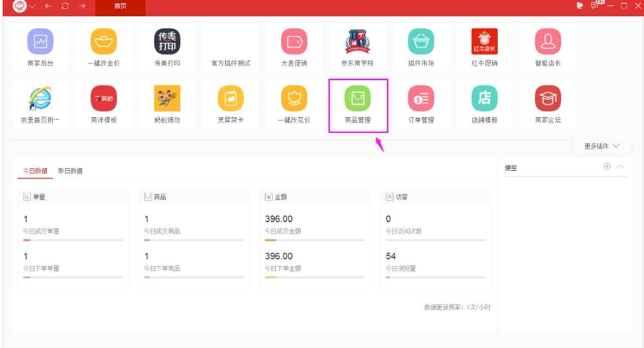Click the 今日成交金额 progress bar
Screen dimensions: 644x348
[314, 240]
